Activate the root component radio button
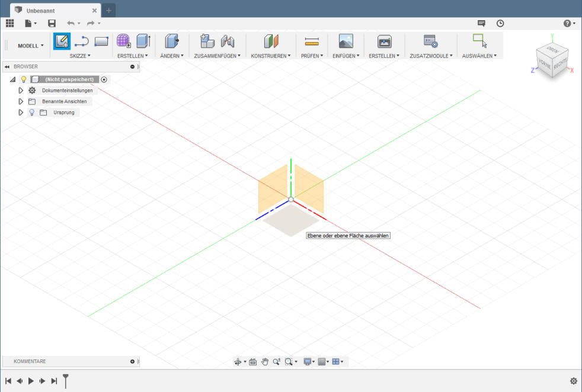The image size is (582, 392). (x=104, y=79)
